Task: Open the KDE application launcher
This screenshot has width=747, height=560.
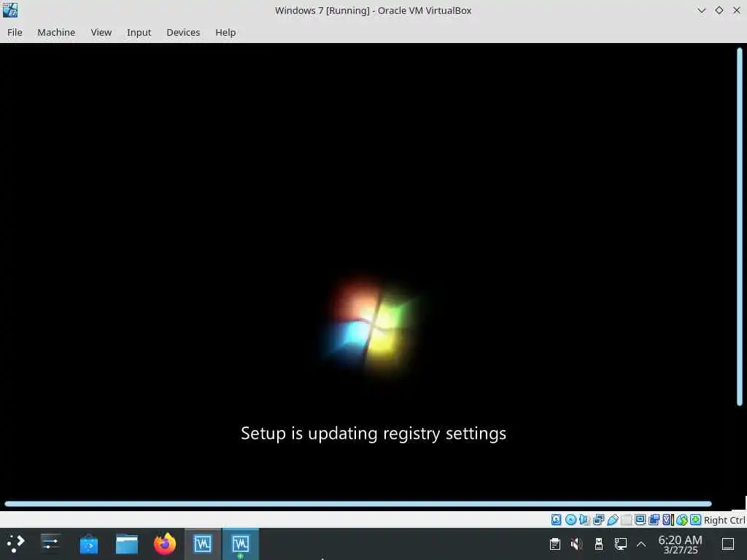Action: click(x=15, y=544)
